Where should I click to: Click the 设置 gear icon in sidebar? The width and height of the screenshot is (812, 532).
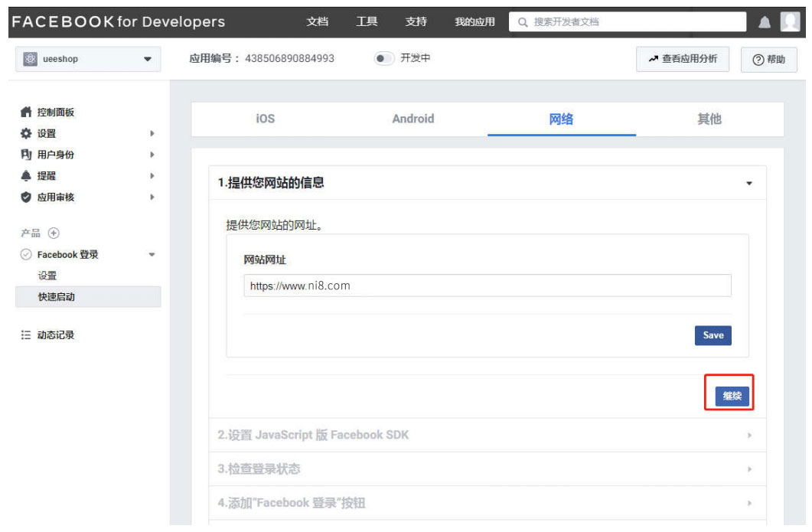coord(26,134)
